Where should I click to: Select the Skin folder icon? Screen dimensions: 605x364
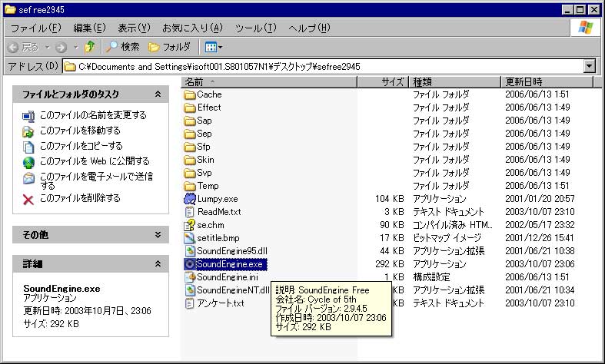[x=189, y=160]
